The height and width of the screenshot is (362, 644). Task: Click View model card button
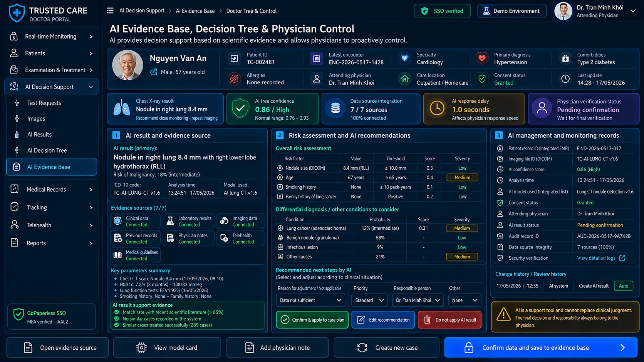[x=167, y=348]
